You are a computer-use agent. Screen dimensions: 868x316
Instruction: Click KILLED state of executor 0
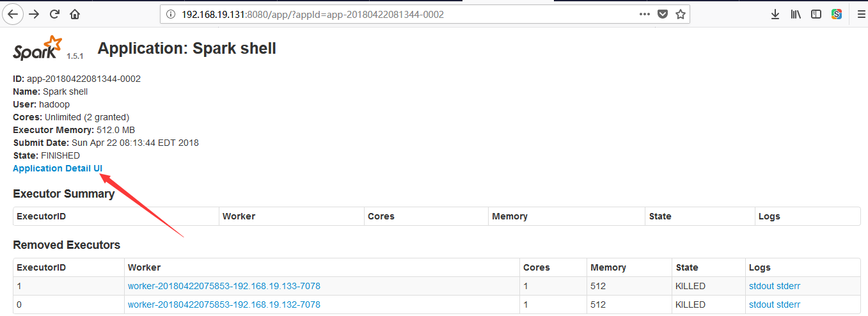click(x=690, y=304)
